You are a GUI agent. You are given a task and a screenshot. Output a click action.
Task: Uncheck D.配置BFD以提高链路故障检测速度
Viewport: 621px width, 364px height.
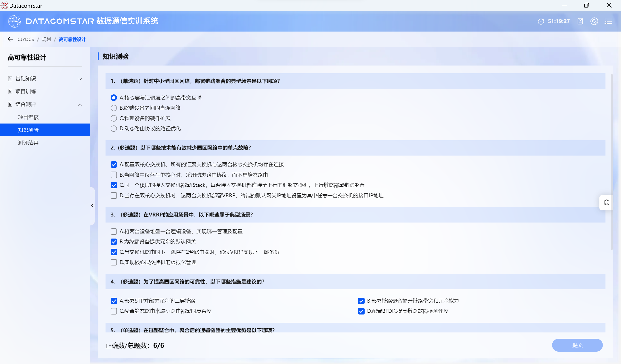coord(361,311)
